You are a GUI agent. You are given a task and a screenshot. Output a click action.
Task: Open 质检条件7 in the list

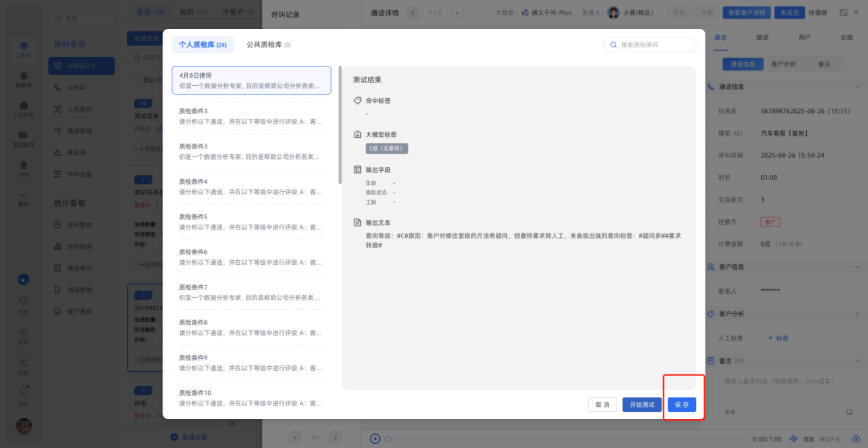(x=251, y=291)
